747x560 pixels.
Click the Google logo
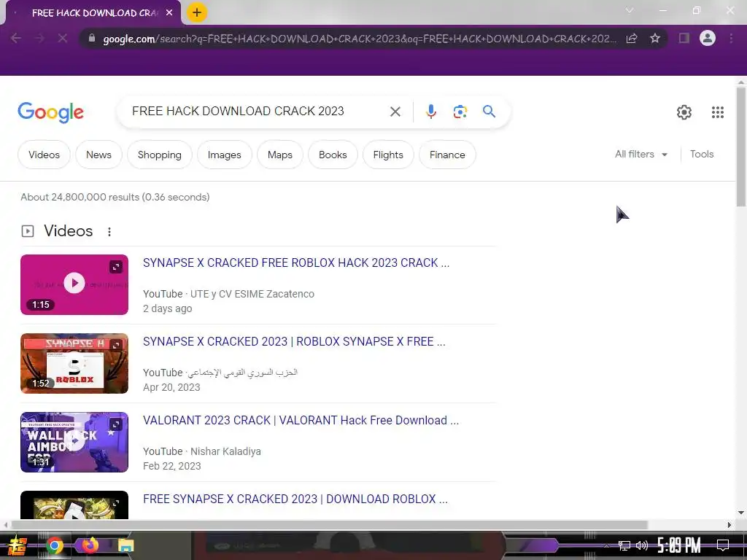coord(50,112)
